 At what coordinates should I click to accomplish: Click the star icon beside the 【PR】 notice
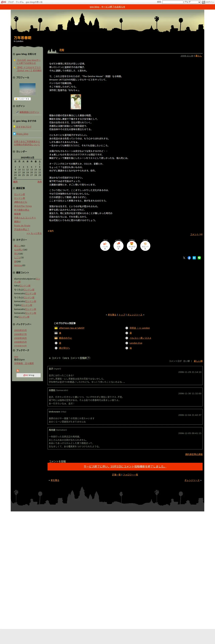[15, 68]
